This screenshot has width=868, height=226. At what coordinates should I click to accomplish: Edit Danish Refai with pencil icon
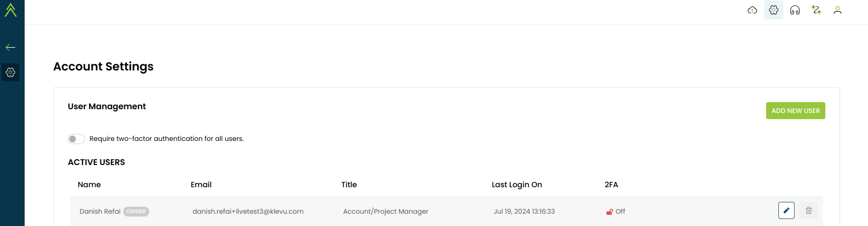787,210
